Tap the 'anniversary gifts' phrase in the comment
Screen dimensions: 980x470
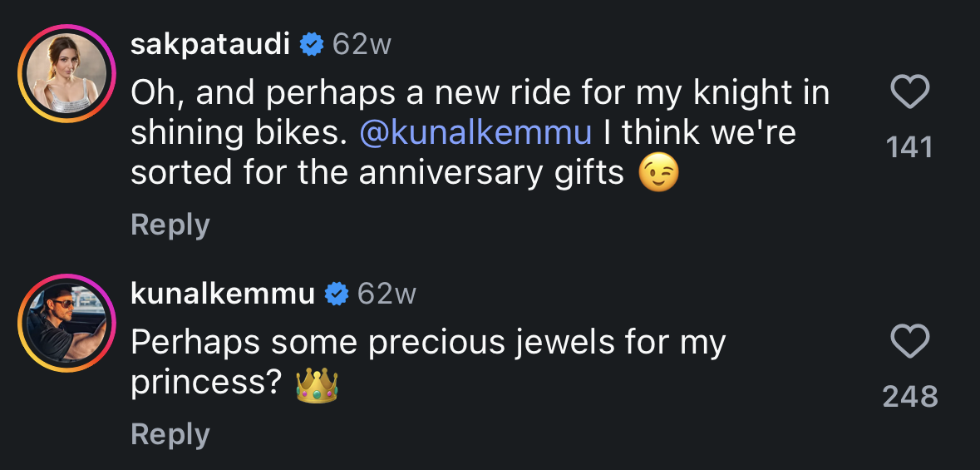coord(492,173)
